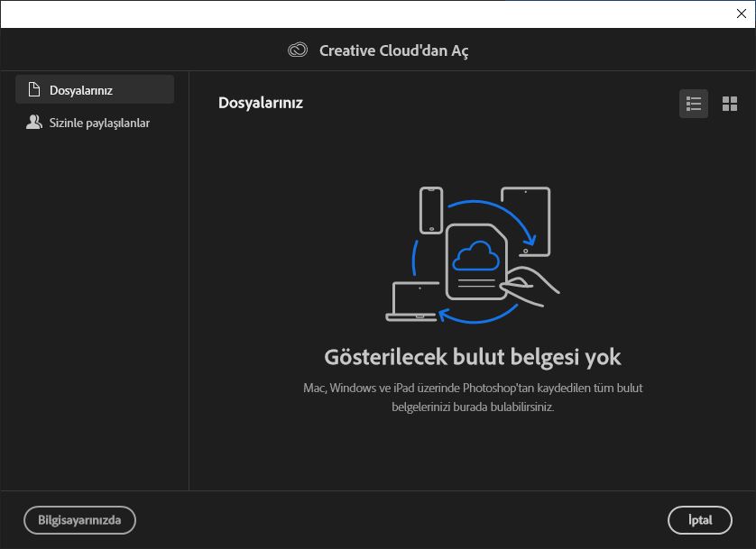Viewport: 756px width, 549px height.
Task: Open the Dosyalarınız sidebar section
Action: coord(95,89)
